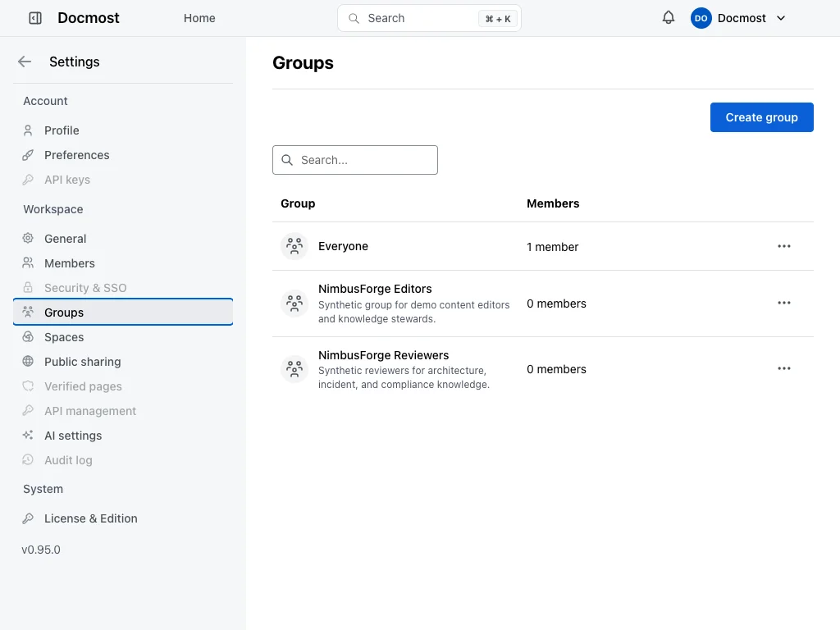
Task: Click the Create group button
Action: click(761, 117)
